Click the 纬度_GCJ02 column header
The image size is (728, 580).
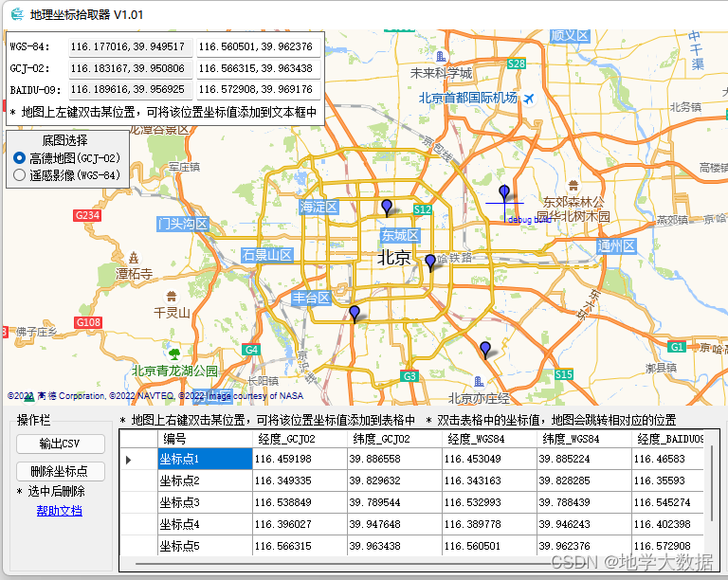[x=394, y=439]
